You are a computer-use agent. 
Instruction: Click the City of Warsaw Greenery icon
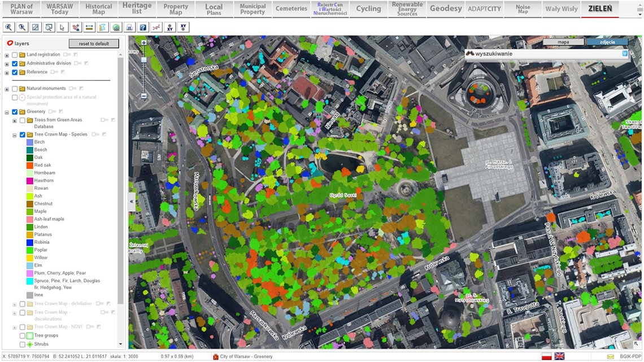pos(216,357)
